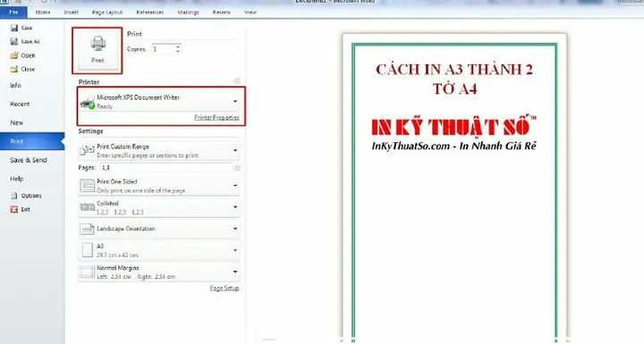Viewport: 644px width, 344px height.
Task: Click the Microsoft XPS printer icon
Action: [87, 103]
